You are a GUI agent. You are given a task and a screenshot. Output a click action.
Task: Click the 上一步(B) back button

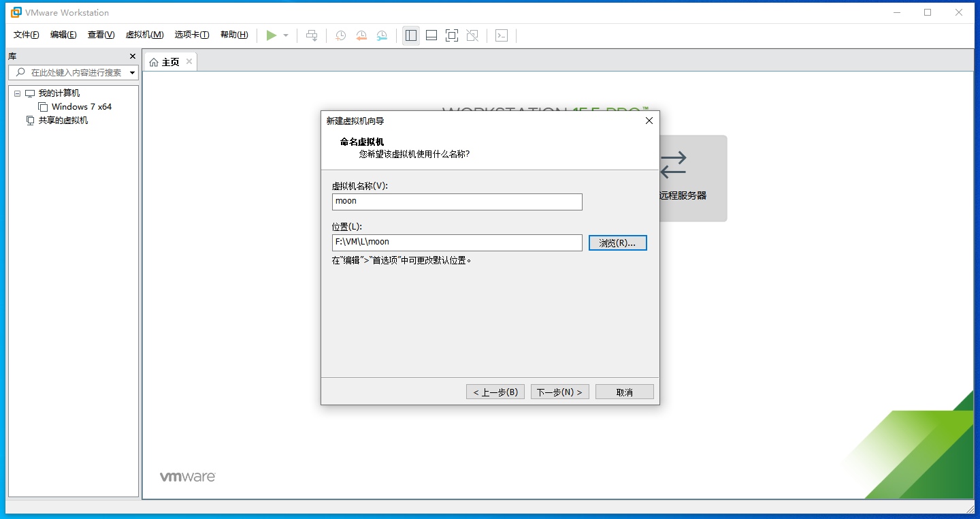495,392
